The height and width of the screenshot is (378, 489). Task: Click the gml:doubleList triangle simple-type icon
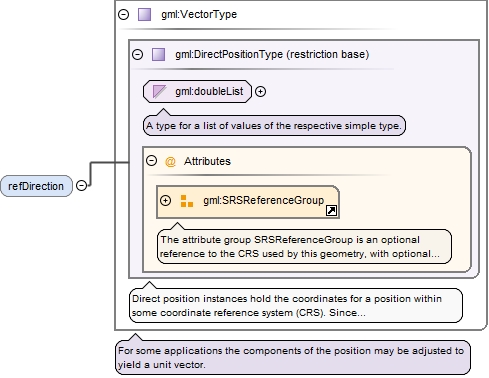coord(159,92)
